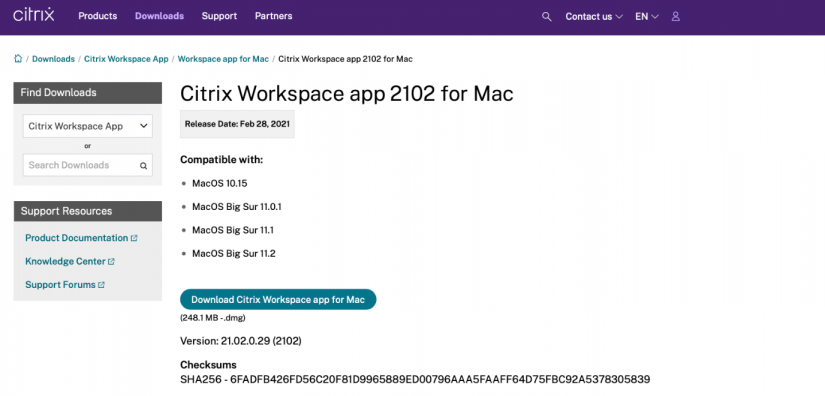Open the EN language selector
Image resolution: width=825 pixels, height=396 pixels.
pos(647,16)
